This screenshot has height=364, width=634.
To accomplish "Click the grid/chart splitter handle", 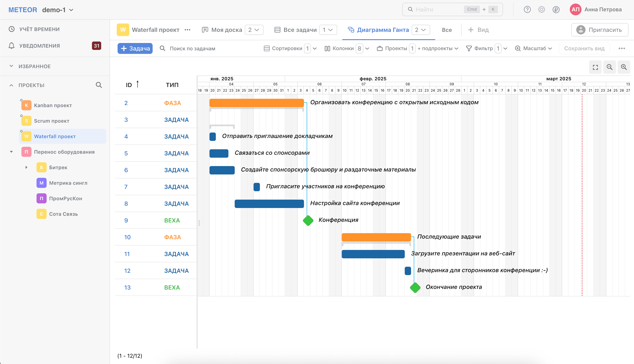I will 199,223.
